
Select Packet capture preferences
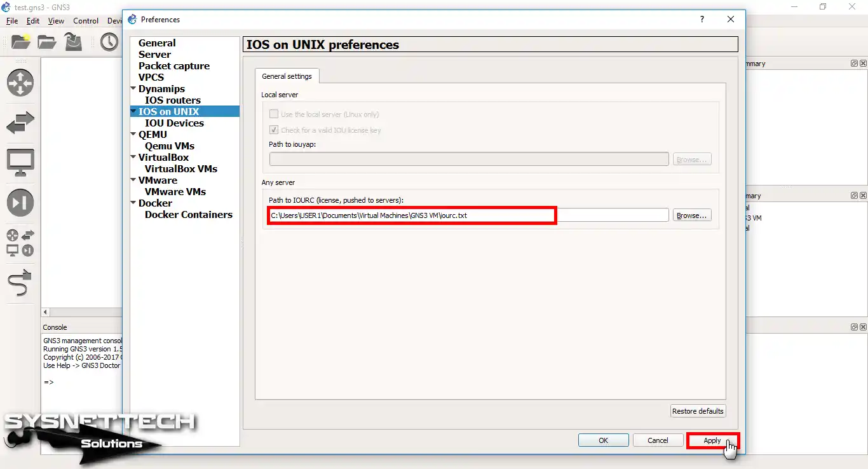point(174,66)
